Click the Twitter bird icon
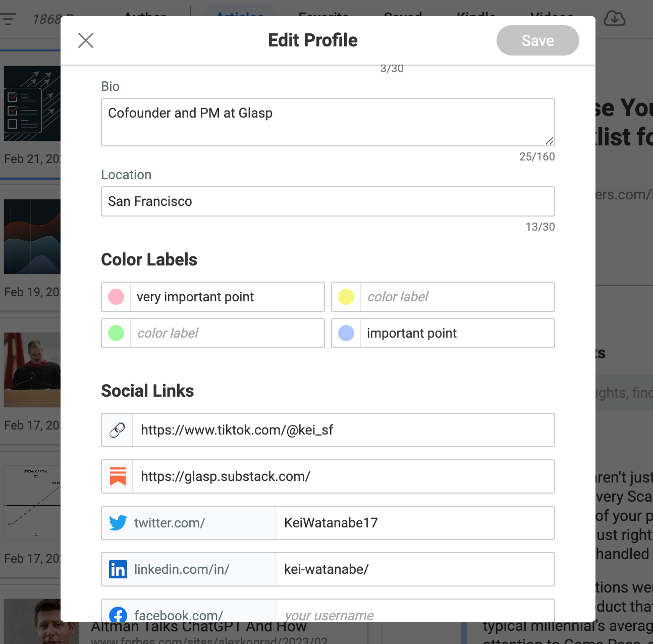 click(118, 523)
